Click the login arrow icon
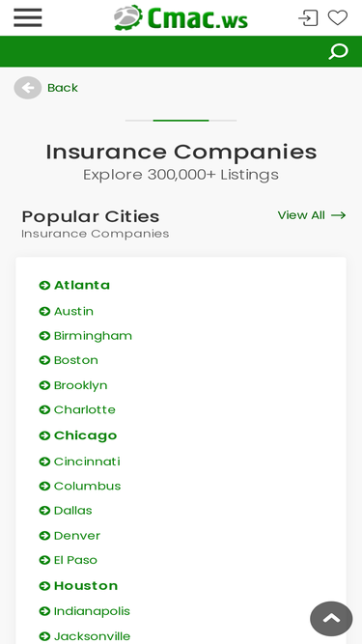 tap(308, 18)
